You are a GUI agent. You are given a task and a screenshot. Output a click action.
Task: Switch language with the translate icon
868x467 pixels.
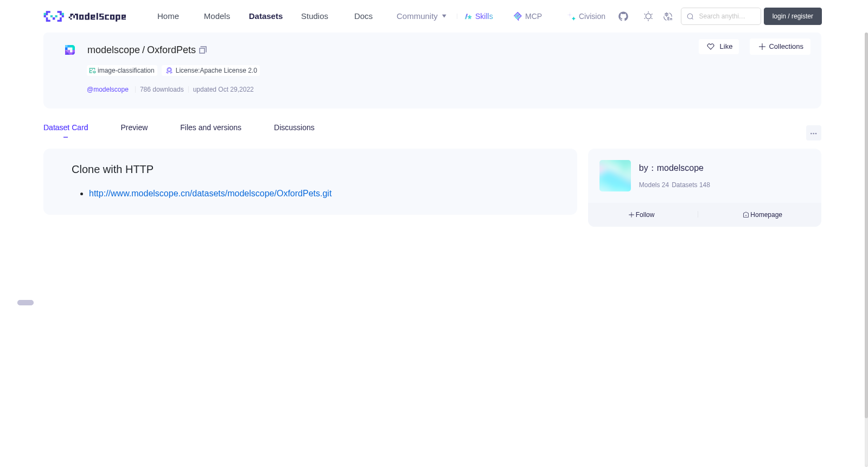(668, 16)
